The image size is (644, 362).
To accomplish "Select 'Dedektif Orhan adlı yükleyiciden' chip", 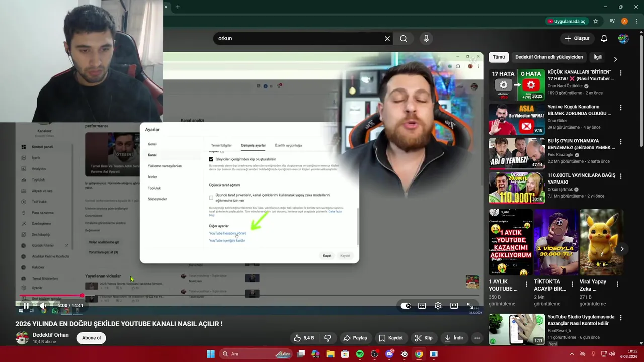I will [x=549, y=57].
